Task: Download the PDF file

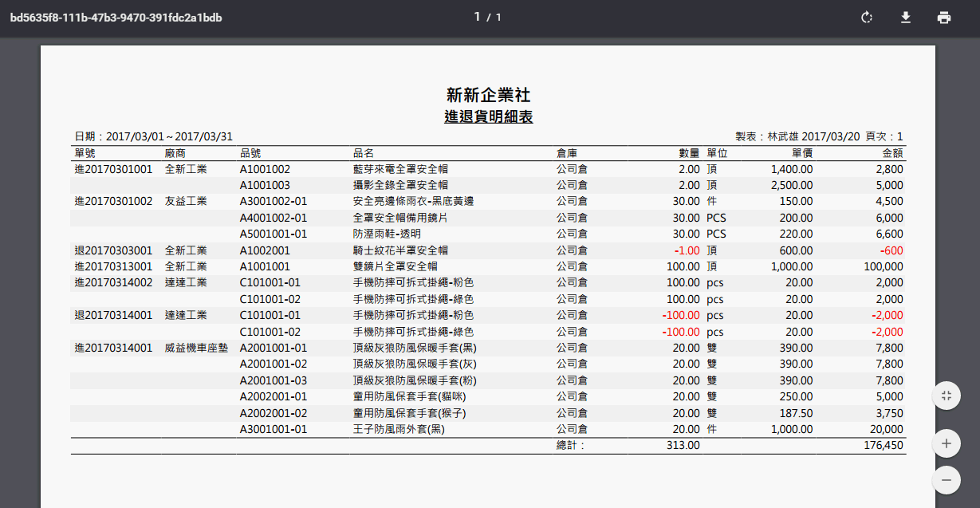Action: [905, 18]
